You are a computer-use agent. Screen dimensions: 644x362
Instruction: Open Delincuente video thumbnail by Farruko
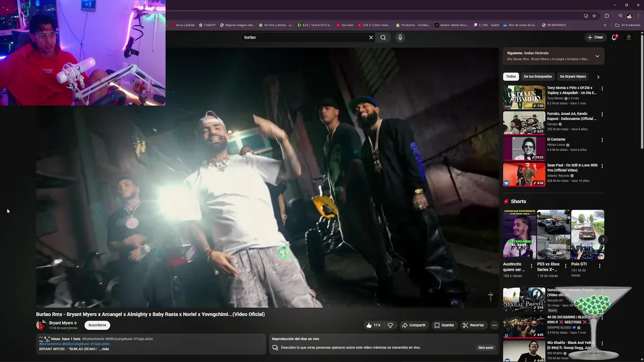524,123
